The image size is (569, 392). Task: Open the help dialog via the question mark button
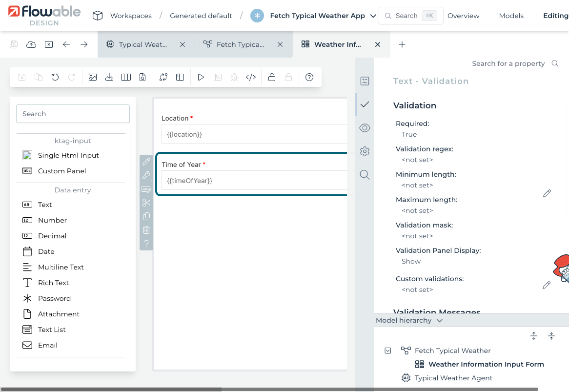point(309,77)
